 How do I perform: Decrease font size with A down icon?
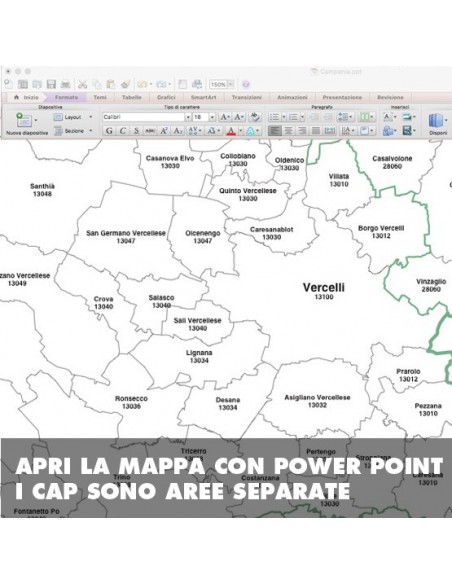click(239, 117)
